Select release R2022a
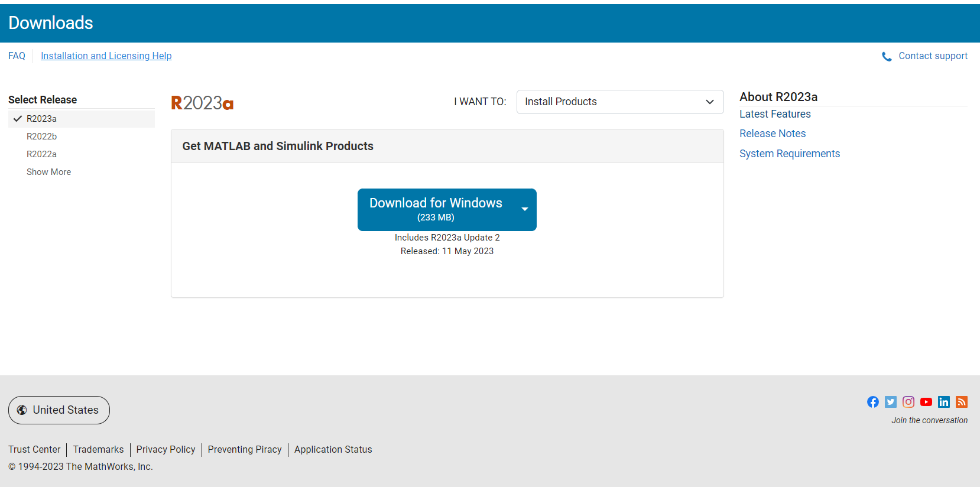The width and height of the screenshot is (980, 487). point(41,154)
